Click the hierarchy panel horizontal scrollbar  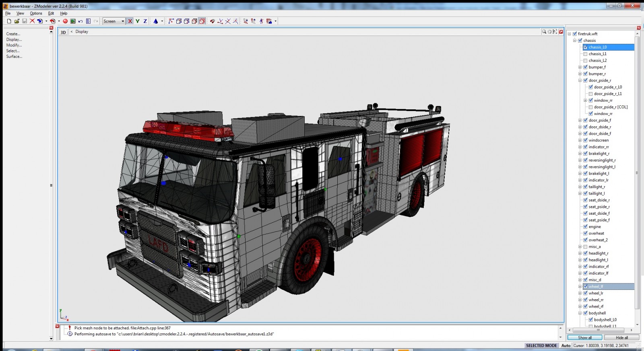tap(600, 330)
